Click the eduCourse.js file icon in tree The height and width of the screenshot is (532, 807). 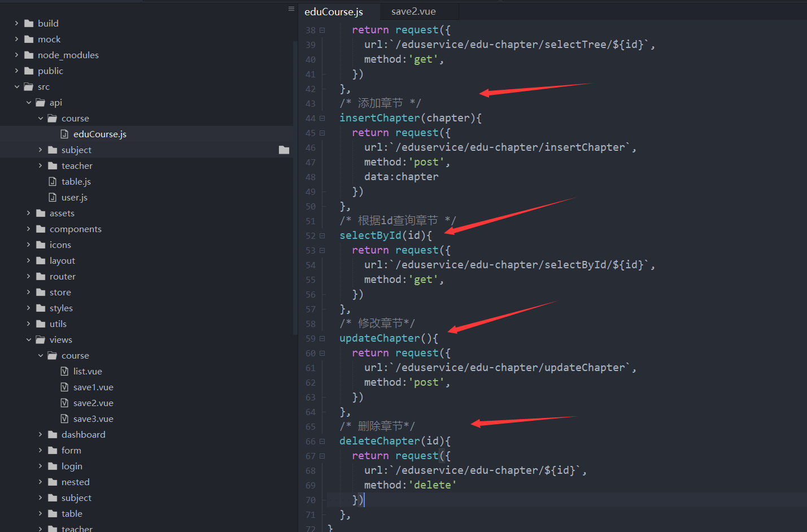(64, 134)
